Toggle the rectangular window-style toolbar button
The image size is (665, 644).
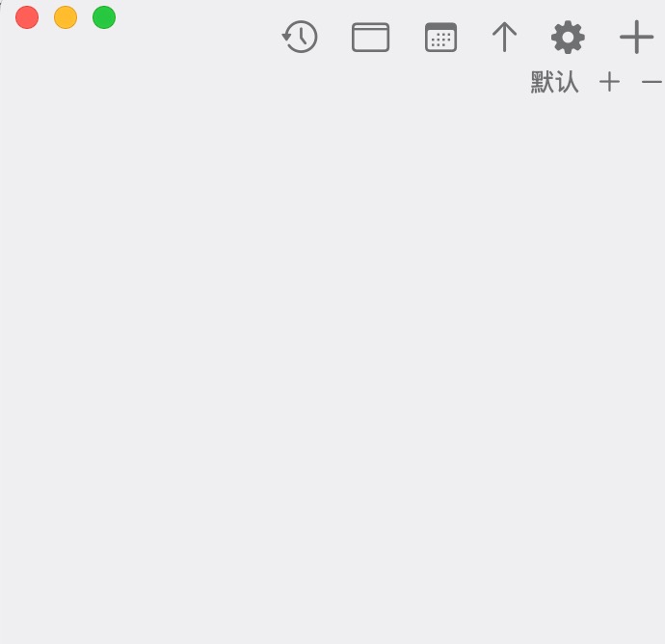370,38
